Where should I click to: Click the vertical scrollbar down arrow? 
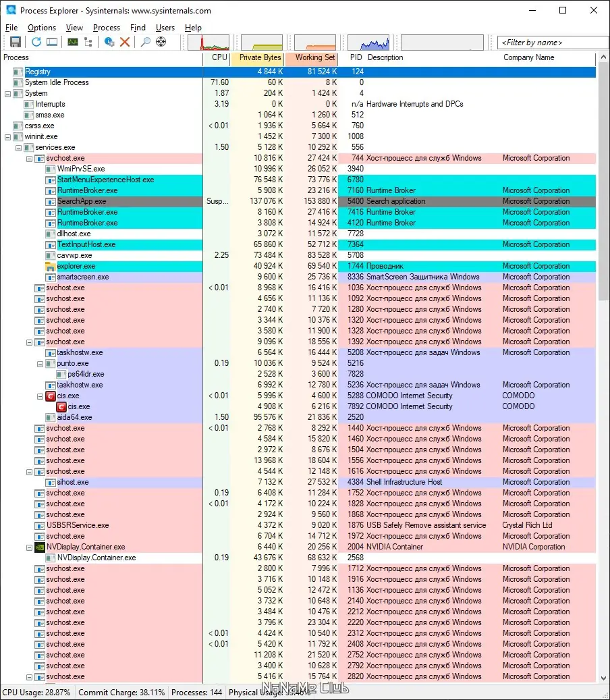603,678
